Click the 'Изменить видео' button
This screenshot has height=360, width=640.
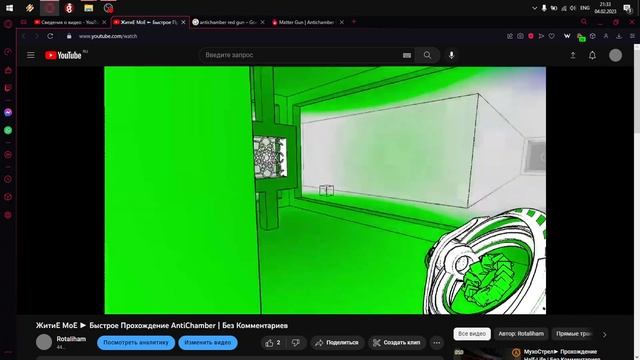[x=208, y=342]
